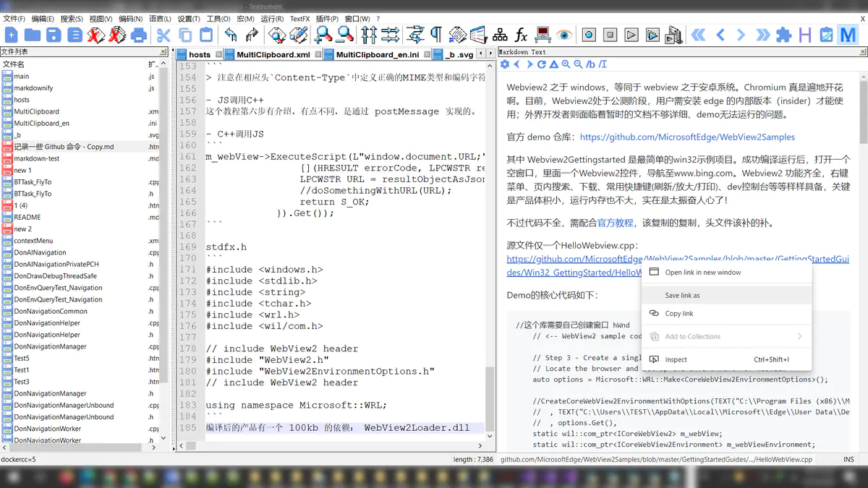This screenshot has height=488, width=868.
Task: Open the 插件(P) menu
Action: (x=327, y=19)
